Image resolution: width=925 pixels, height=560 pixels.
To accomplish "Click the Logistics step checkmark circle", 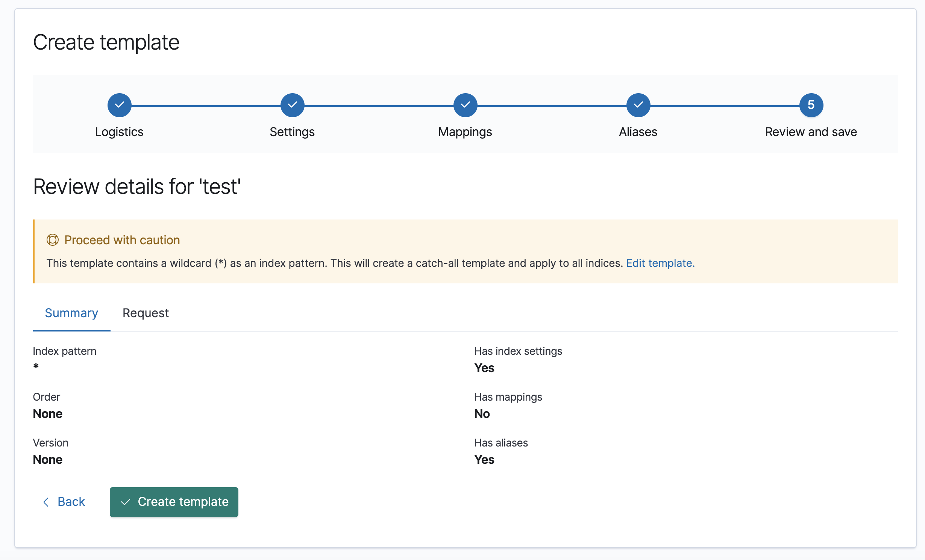I will coord(119,105).
